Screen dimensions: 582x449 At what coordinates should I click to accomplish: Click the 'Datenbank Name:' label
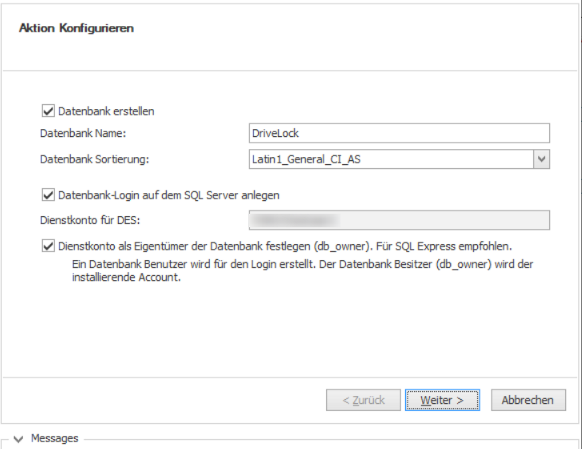tap(83, 133)
